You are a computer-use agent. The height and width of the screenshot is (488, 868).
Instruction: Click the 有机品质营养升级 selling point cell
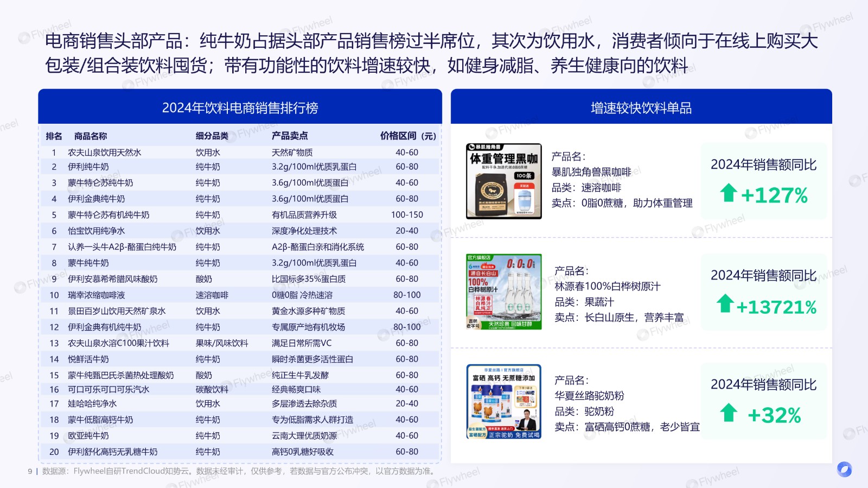[x=304, y=215]
